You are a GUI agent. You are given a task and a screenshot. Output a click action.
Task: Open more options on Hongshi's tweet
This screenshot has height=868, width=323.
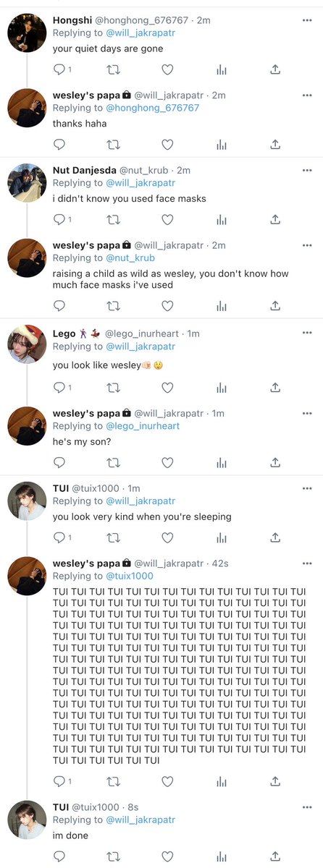307,20
